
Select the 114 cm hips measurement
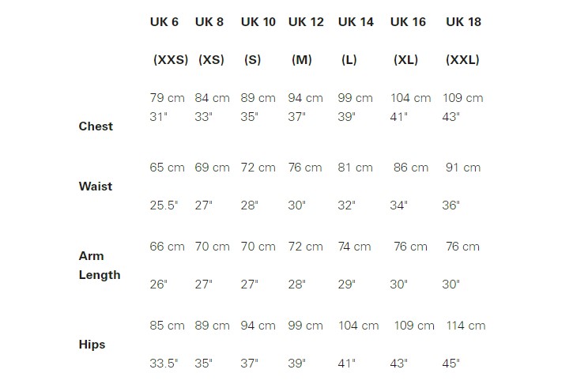[466, 326]
